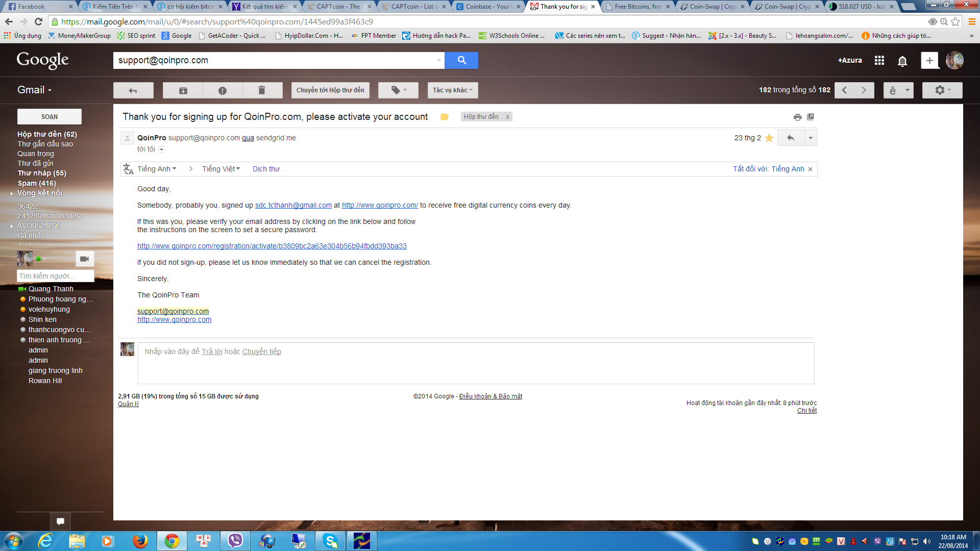Archive the open email
The image size is (980, 551).
point(182,90)
